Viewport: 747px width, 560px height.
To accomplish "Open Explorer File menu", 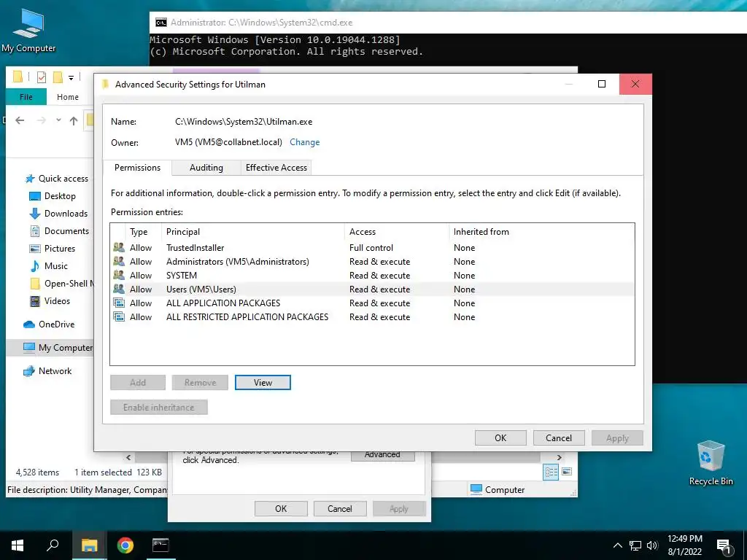I will [26, 97].
